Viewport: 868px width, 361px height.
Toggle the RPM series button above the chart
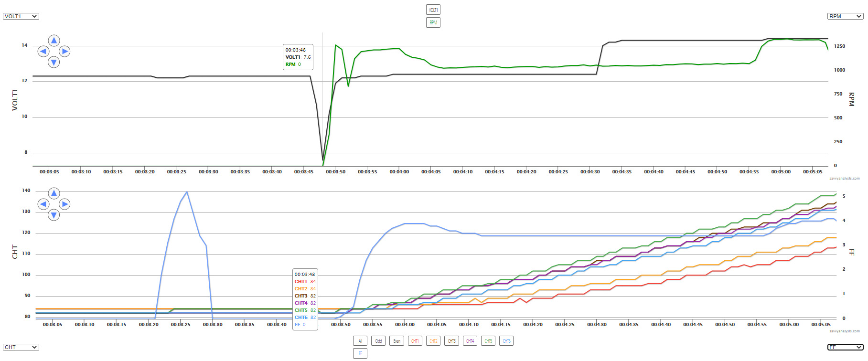[x=433, y=22]
